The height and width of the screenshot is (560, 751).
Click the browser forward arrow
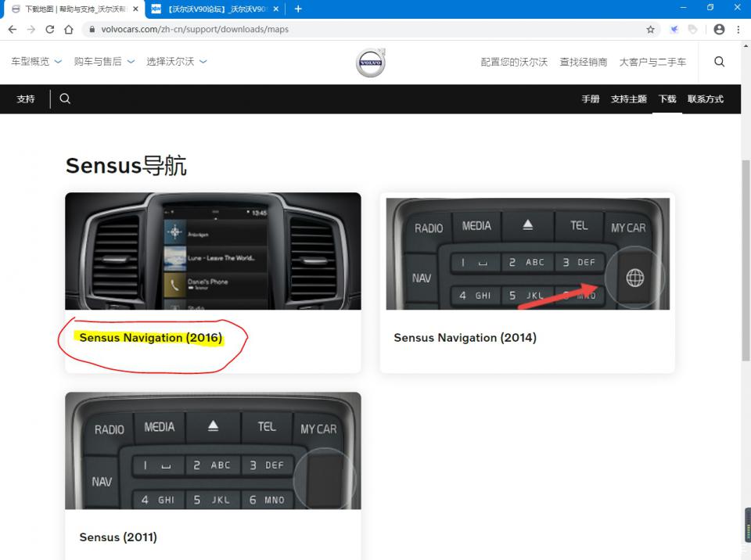pyautogui.click(x=31, y=29)
